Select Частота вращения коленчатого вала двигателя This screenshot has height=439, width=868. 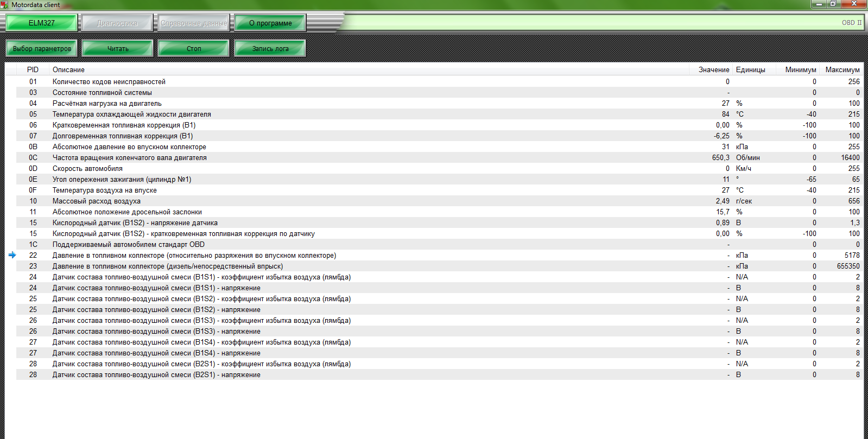pos(440,157)
